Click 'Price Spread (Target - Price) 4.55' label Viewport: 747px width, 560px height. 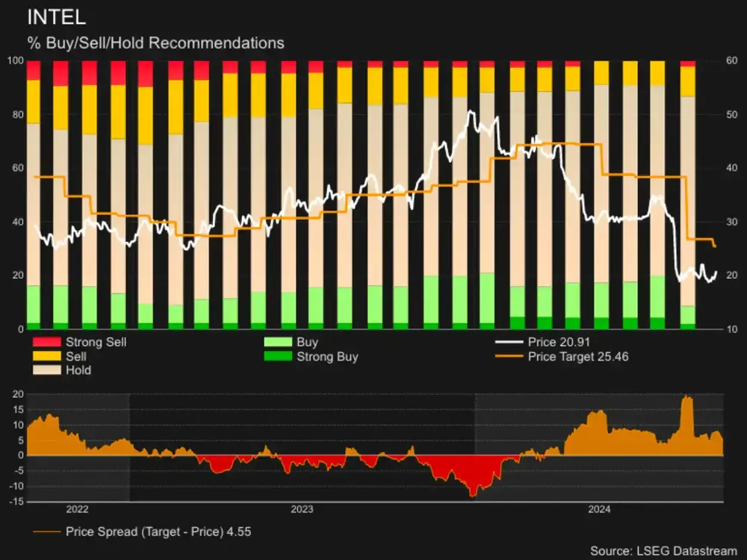[x=158, y=532]
